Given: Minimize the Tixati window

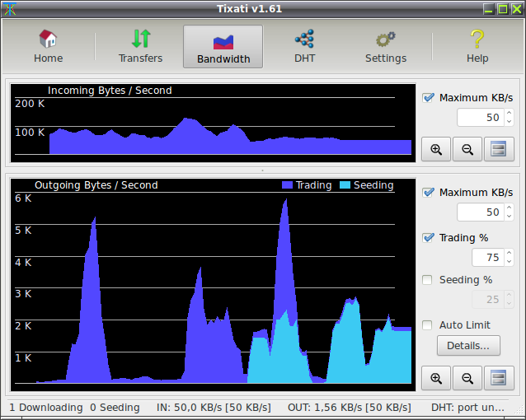Looking at the screenshot, I should coord(489,9).
